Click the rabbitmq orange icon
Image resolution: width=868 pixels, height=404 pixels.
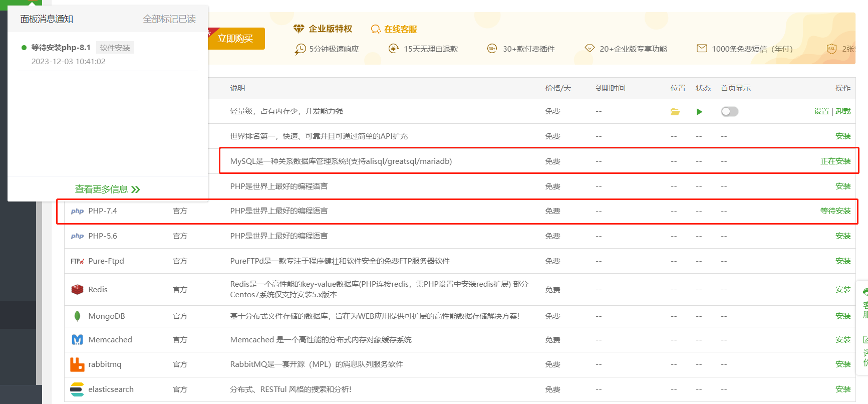(x=77, y=364)
